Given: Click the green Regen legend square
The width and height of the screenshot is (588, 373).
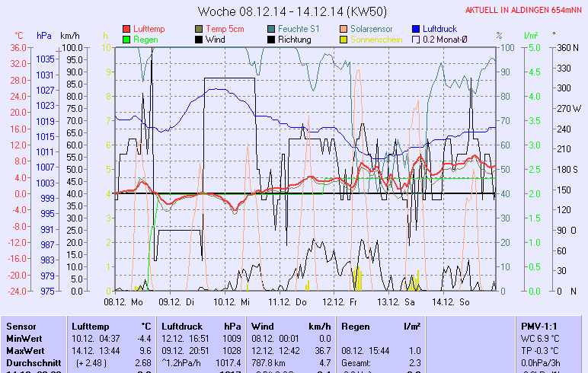Looking at the screenshot, I should (x=127, y=40).
